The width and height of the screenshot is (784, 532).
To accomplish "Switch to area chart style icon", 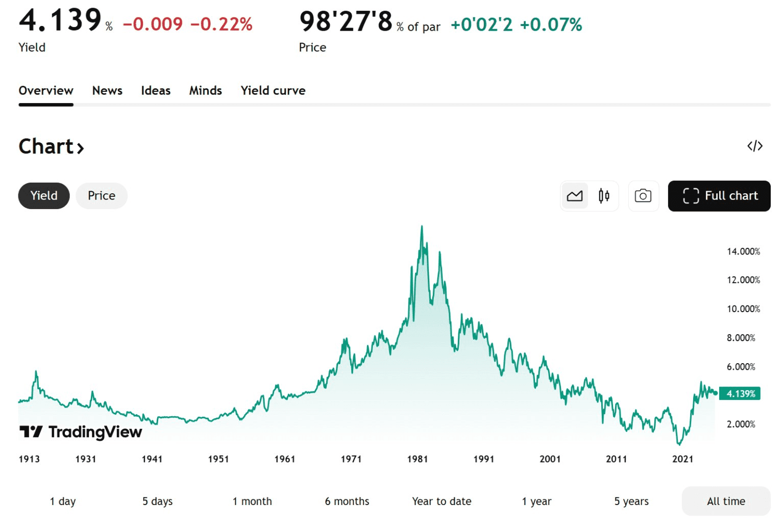I will pyautogui.click(x=575, y=196).
